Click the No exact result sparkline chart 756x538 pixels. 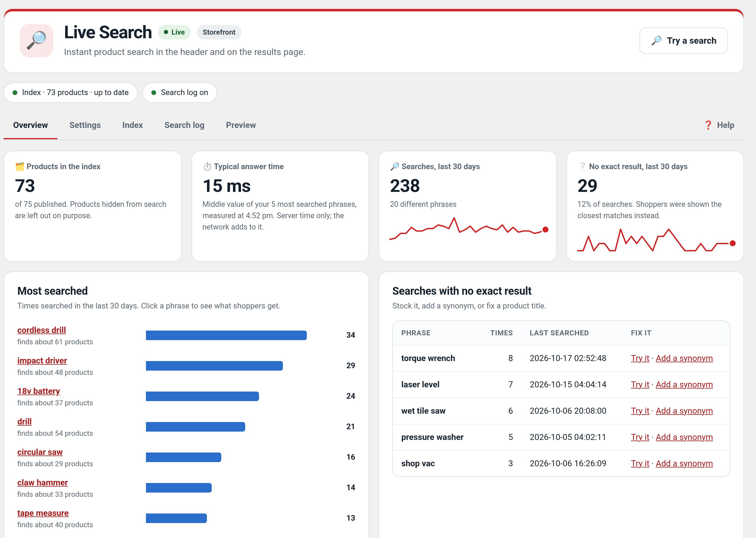656,240
